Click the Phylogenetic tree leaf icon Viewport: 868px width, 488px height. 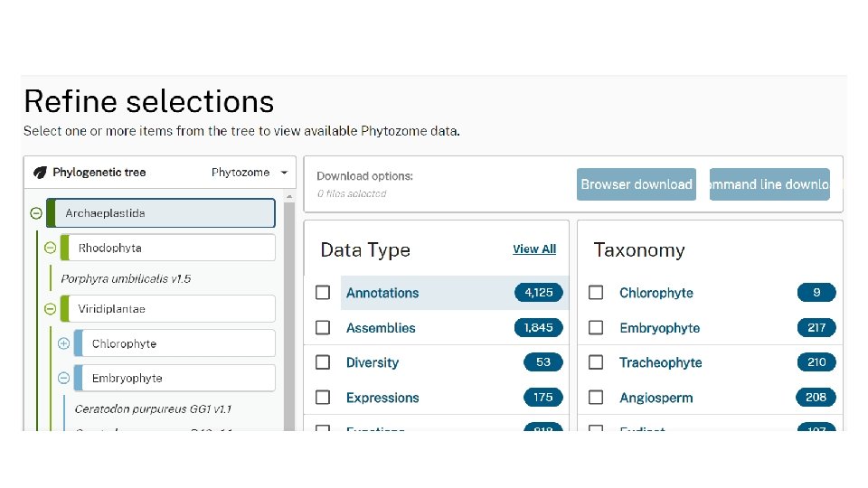(40, 173)
